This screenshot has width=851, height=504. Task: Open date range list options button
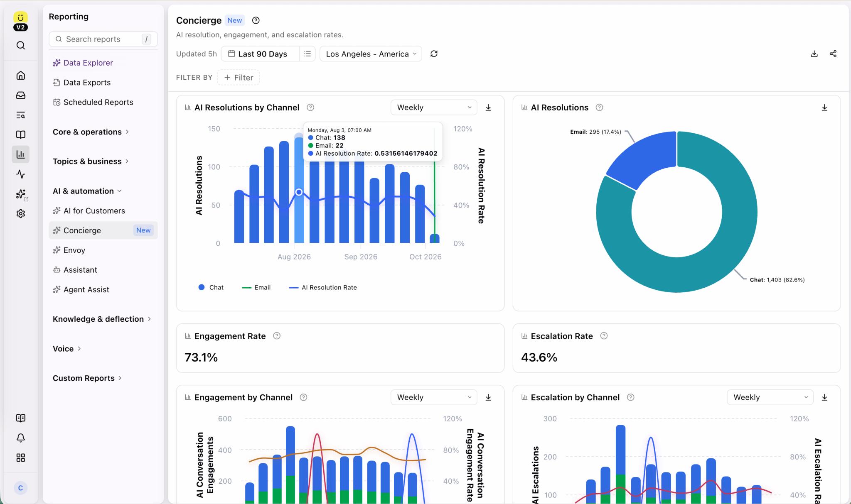pyautogui.click(x=307, y=54)
